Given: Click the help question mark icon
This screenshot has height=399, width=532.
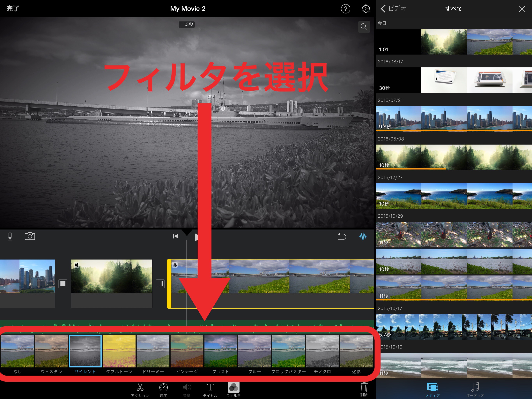Looking at the screenshot, I should tap(345, 9).
